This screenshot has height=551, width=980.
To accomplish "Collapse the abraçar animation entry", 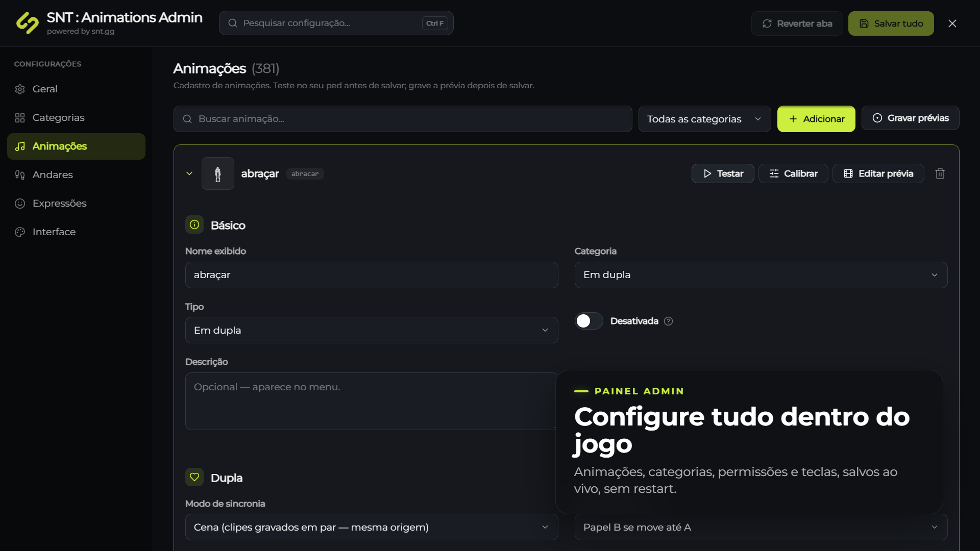I will tap(189, 173).
